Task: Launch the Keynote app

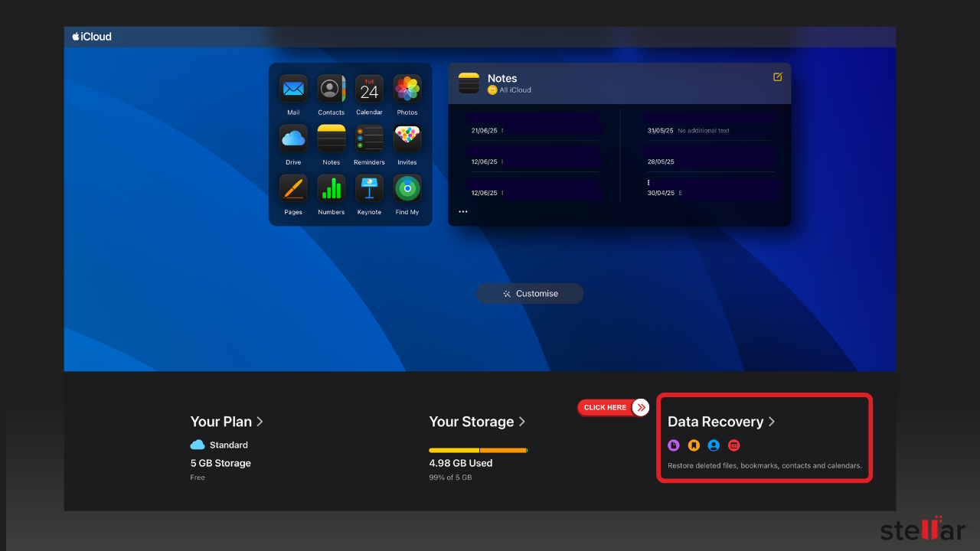Action: [369, 188]
